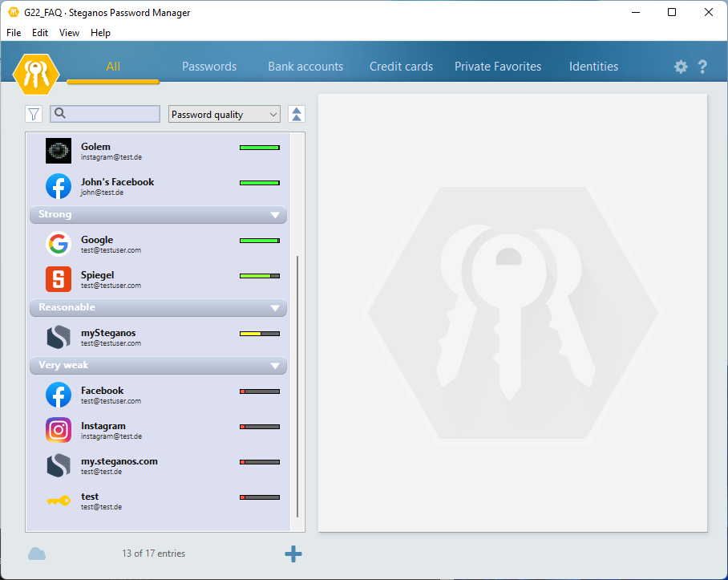Collapse the Very weak group

(275, 366)
